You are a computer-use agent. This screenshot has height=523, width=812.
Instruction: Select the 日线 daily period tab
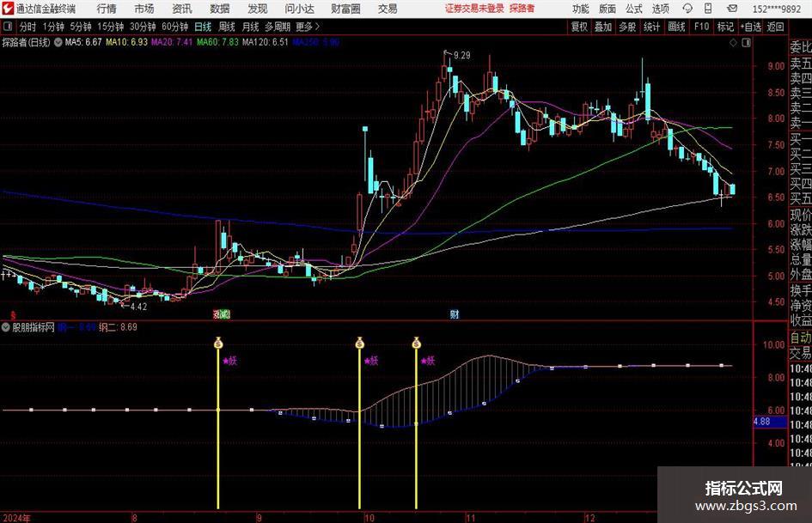click(x=203, y=27)
